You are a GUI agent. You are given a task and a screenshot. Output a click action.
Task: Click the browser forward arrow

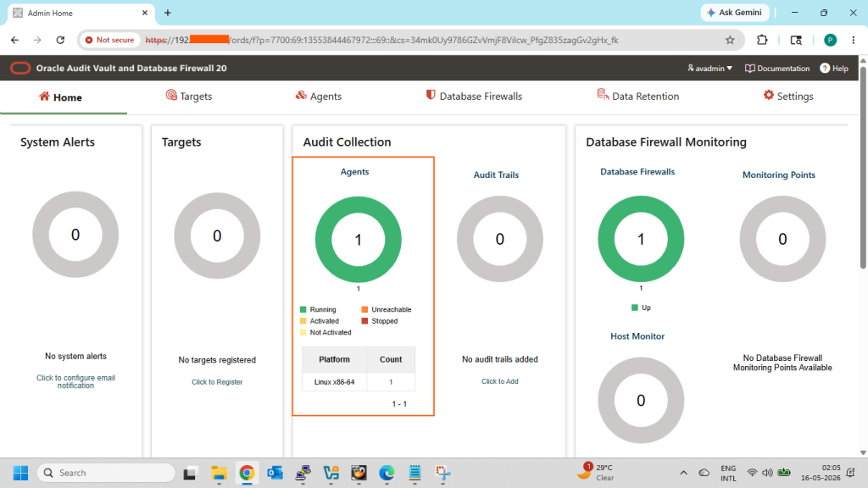coord(37,40)
